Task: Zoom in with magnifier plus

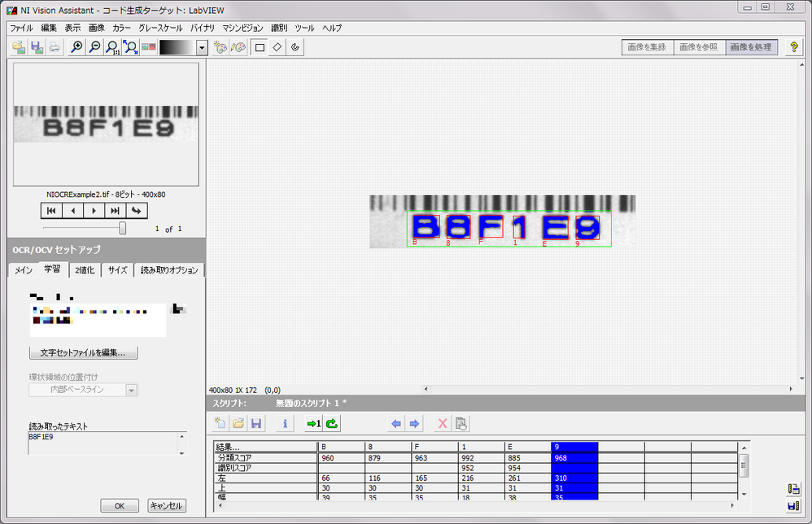Action: 76,47
